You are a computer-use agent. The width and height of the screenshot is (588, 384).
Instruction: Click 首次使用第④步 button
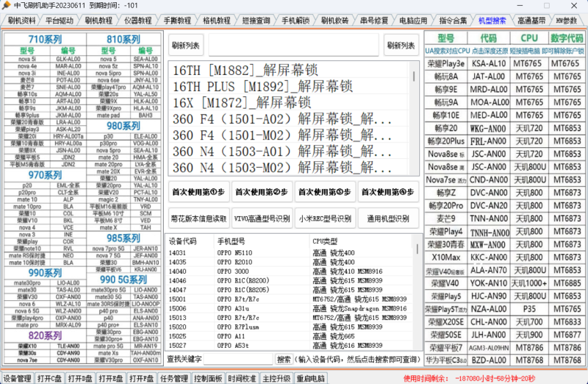pyautogui.click(x=388, y=192)
